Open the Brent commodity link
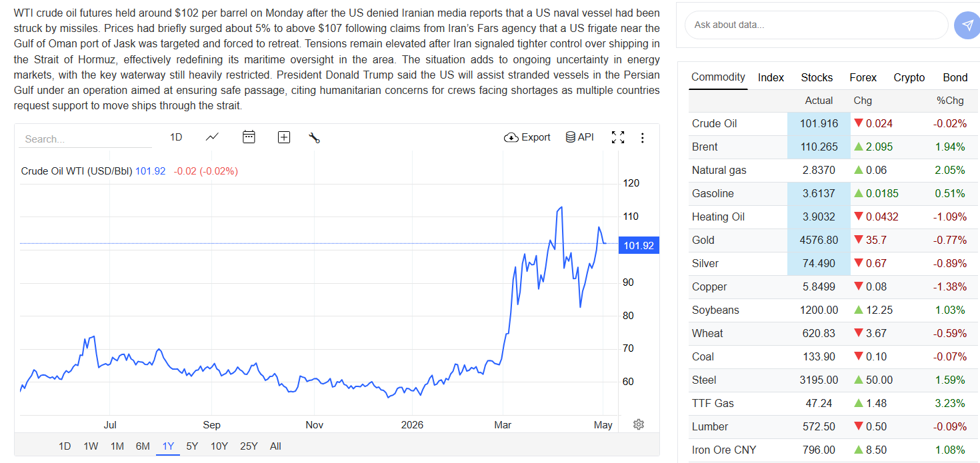 pos(705,147)
